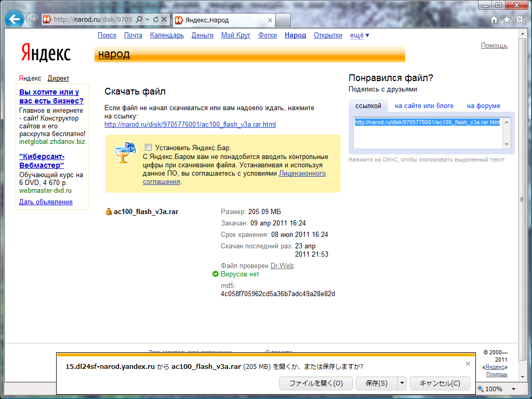Open the Народ service link
The height and width of the screenshot is (399, 532).
coord(295,35)
